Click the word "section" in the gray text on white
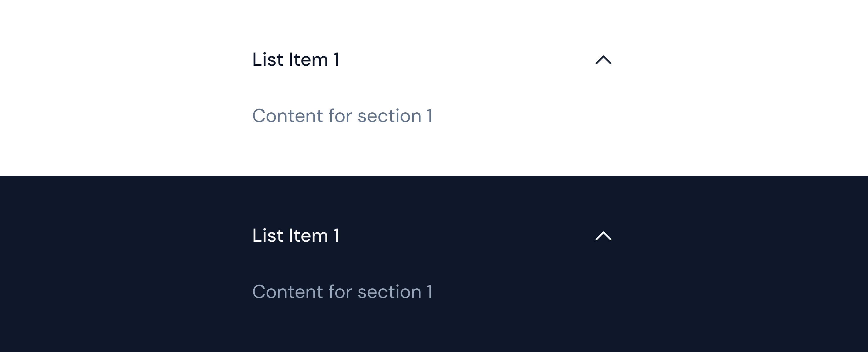The height and width of the screenshot is (352, 868). pyautogui.click(x=389, y=116)
